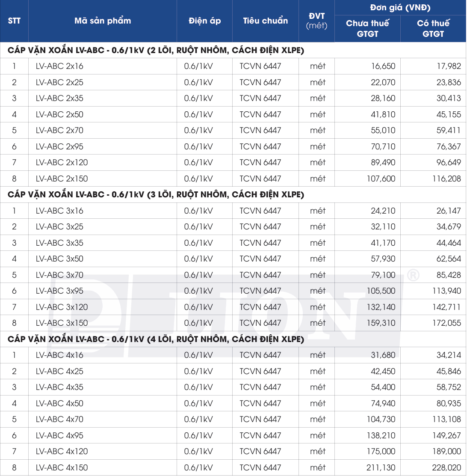Select the taxed price 228,020
This screenshot has width=467, height=476.
(446, 467)
